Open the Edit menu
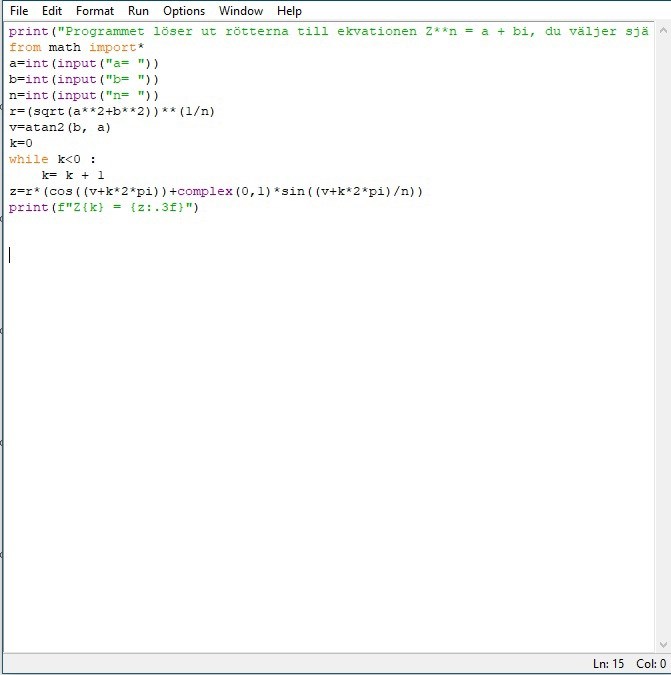 pyautogui.click(x=52, y=11)
